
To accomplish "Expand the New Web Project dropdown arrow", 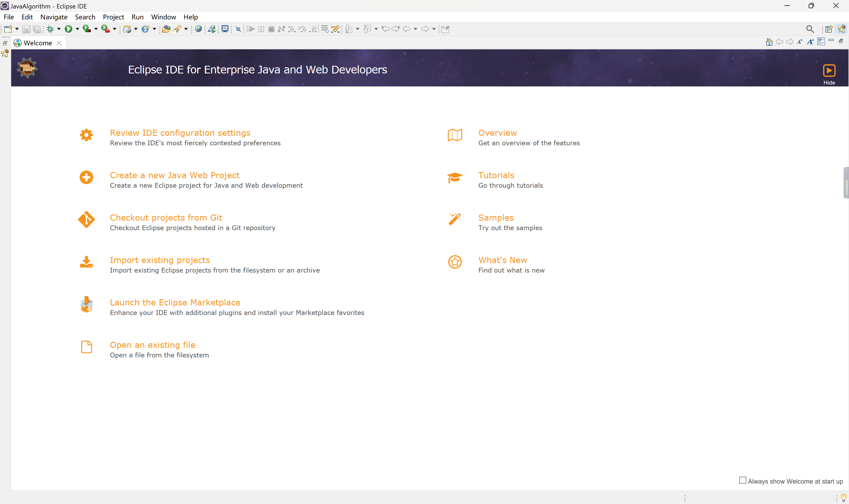I will pos(136,29).
